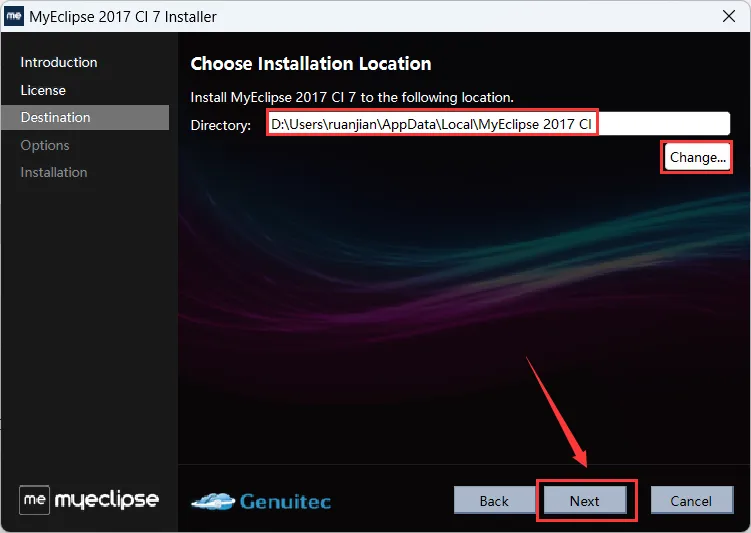Go Back to the previous installer page
The image size is (751, 533).
tap(494, 501)
